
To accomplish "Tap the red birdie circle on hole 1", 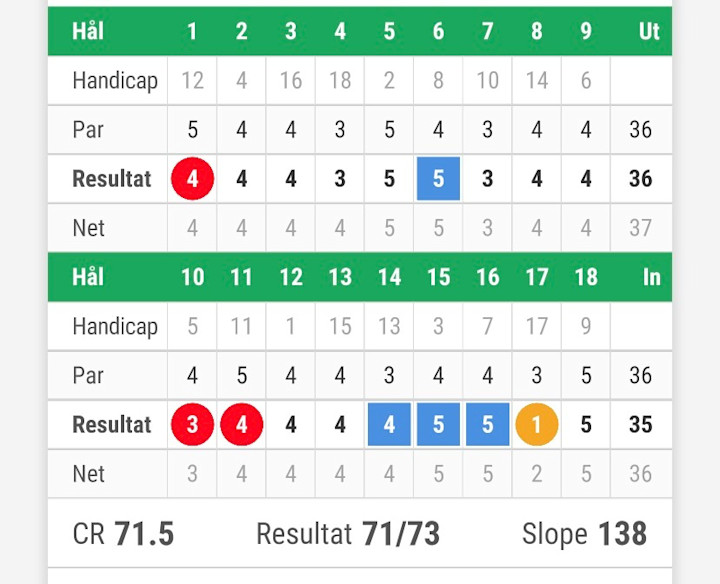I will point(192,179).
